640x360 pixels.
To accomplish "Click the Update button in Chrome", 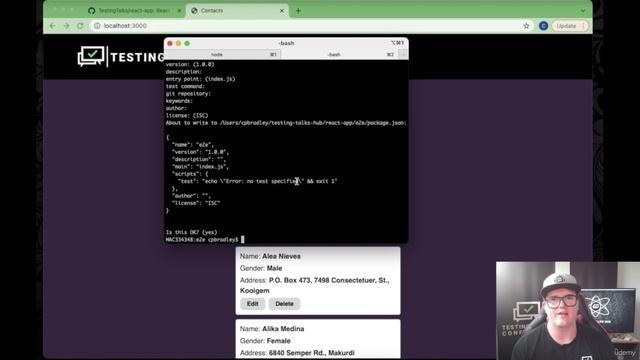I will (x=567, y=26).
